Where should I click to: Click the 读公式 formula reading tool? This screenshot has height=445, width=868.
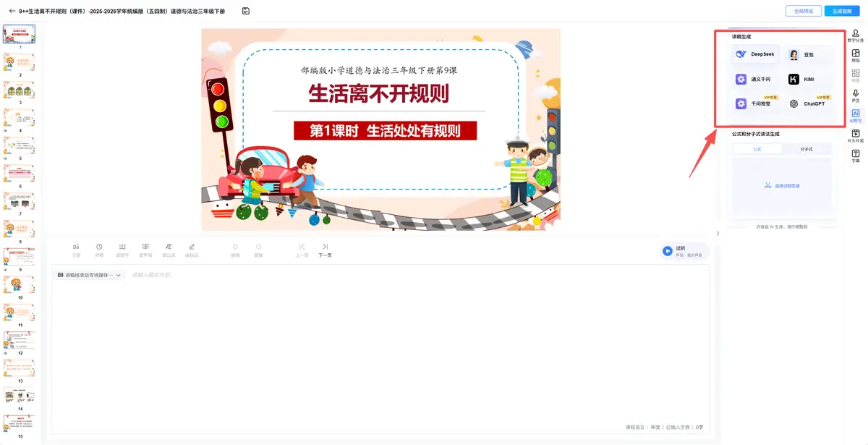[169, 250]
